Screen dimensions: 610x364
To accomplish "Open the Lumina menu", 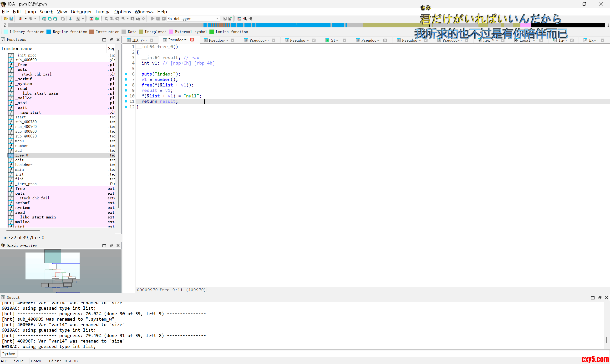I will 103,11.
